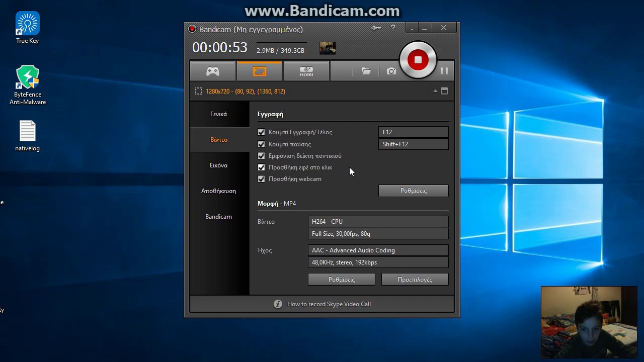
Task: Click the 1280x720 capture area text
Action: pos(246,92)
